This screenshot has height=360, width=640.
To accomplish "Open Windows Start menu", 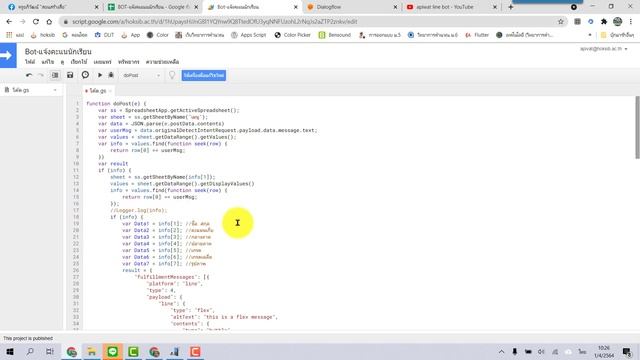I will pyautogui.click(x=9, y=351).
